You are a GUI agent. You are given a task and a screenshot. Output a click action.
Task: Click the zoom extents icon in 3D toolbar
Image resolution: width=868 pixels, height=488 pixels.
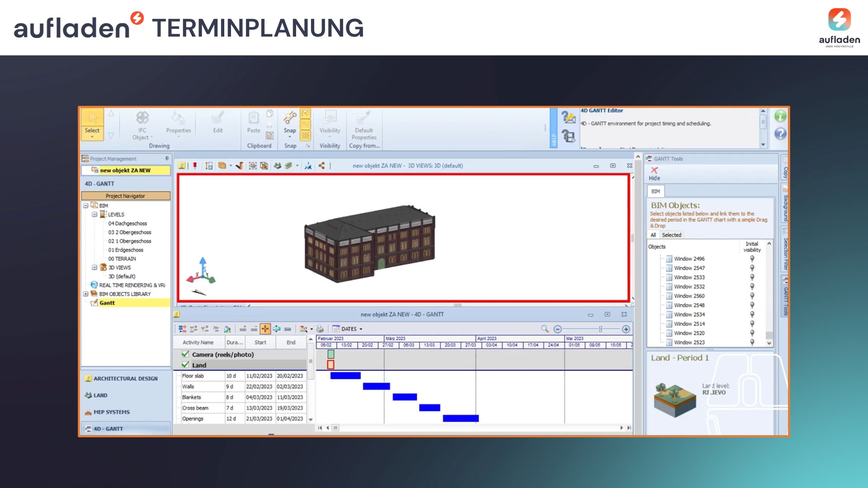click(x=252, y=166)
